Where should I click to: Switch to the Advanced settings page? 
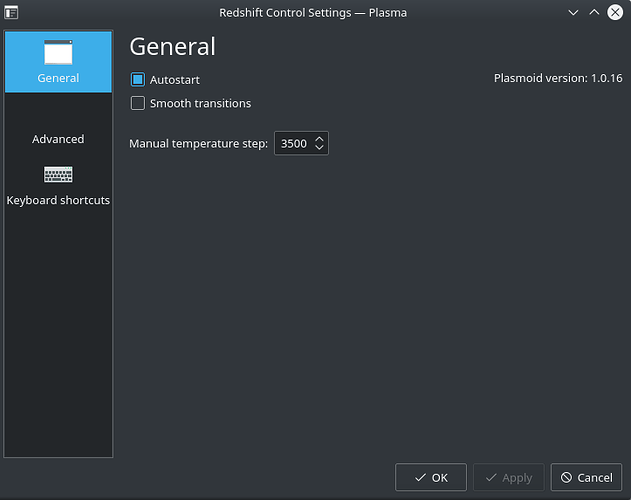(x=58, y=139)
